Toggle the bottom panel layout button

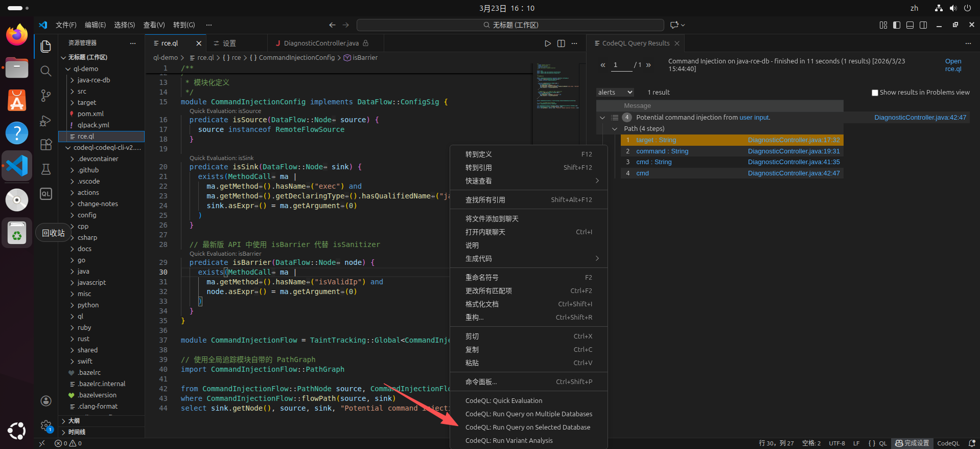click(910, 25)
